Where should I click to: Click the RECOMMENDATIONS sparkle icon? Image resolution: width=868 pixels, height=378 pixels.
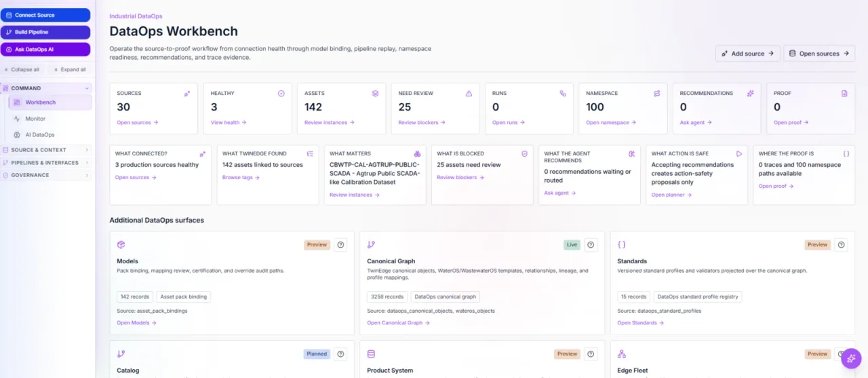pyautogui.click(x=750, y=94)
